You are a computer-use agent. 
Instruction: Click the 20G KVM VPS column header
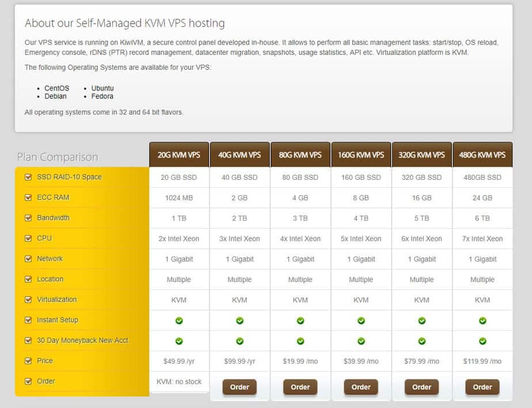tap(179, 154)
